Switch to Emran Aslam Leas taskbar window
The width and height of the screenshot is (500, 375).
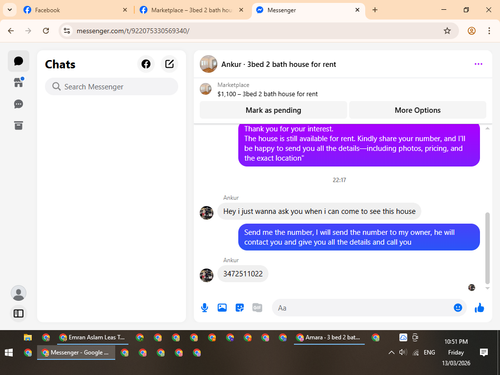[x=92, y=338]
